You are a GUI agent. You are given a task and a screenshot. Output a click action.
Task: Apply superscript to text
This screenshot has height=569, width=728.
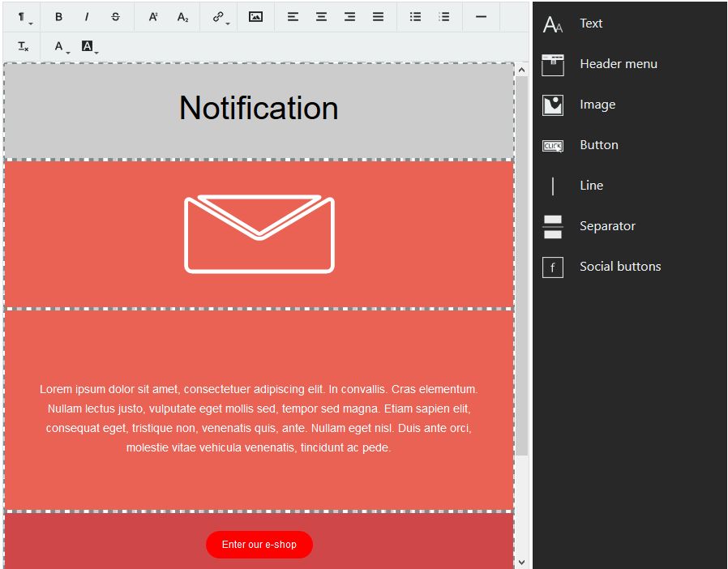(153, 16)
